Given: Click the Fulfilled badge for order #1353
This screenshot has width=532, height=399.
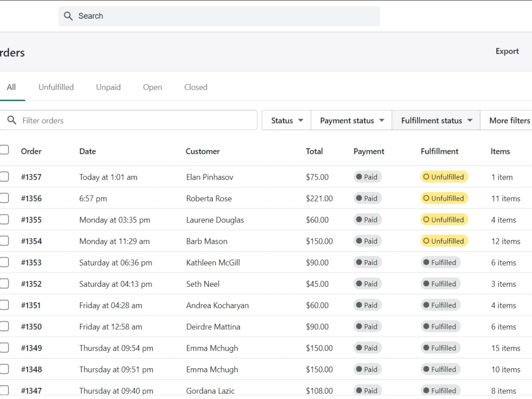Looking at the screenshot, I should click(440, 262).
